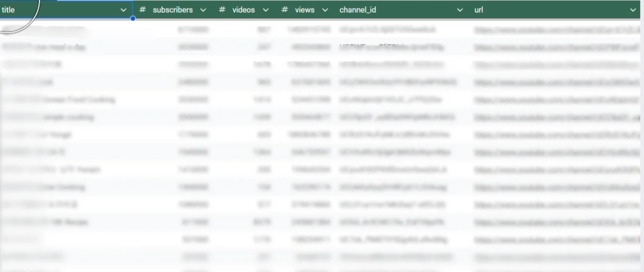Select the url column header label
This screenshot has height=272, width=644.
(x=479, y=10)
